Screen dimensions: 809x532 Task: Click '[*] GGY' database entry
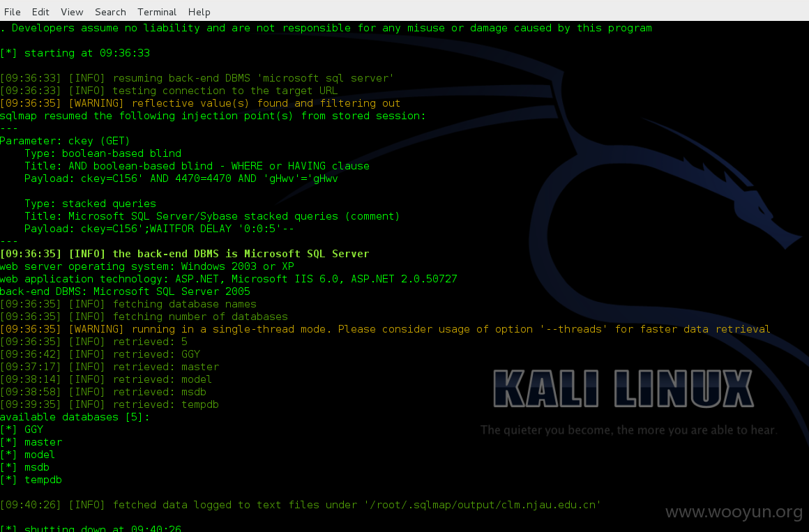point(22,430)
